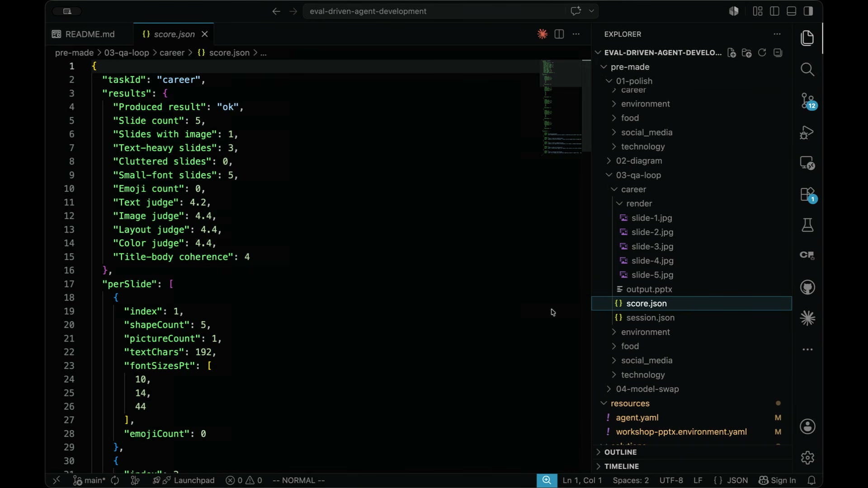The width and height of the screenshot is (868, 488).
Task: Split the editor right
Action: pos(559,34)
